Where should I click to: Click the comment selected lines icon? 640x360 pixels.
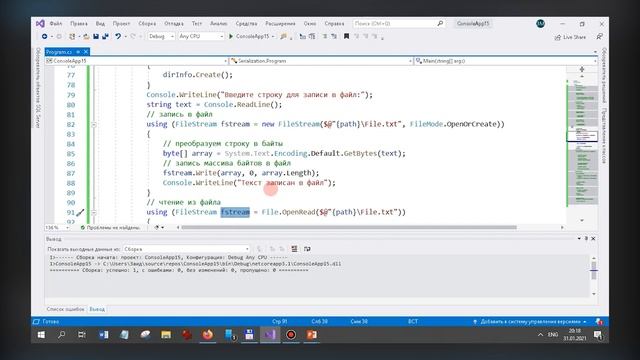pos(325,36)
